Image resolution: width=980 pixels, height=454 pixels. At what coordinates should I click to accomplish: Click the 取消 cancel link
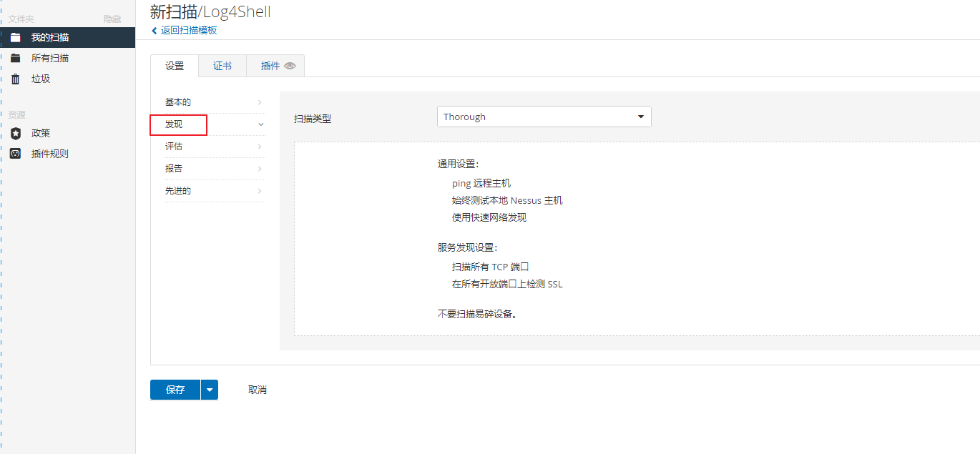pos(258,390)
